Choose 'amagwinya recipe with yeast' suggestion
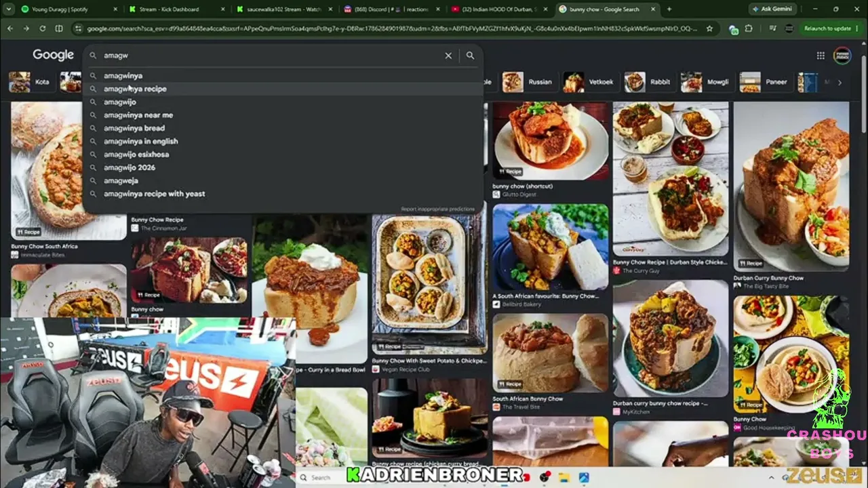 point(283,194)
